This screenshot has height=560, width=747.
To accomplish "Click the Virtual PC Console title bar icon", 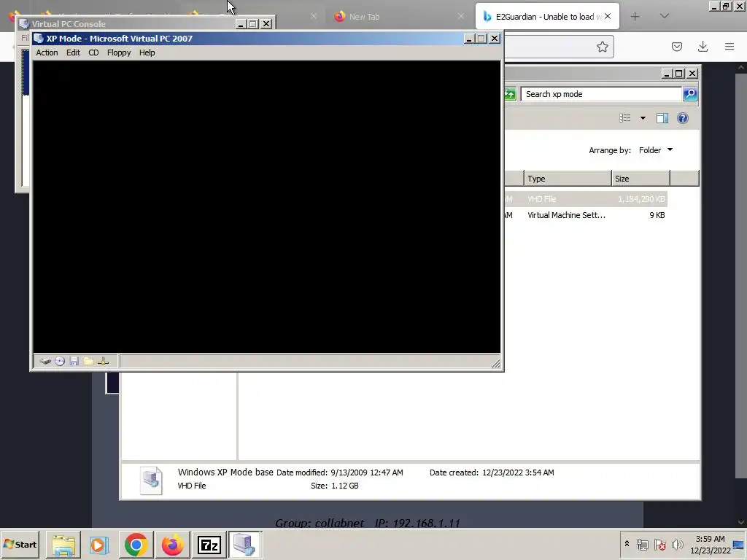I will pos(24,24).
